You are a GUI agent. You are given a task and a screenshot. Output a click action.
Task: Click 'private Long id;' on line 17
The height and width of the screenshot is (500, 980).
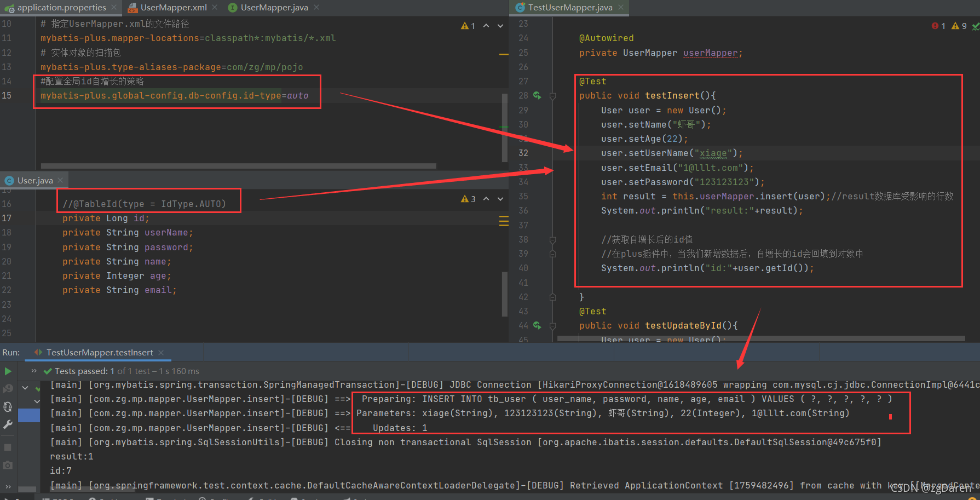pos(106,218)
